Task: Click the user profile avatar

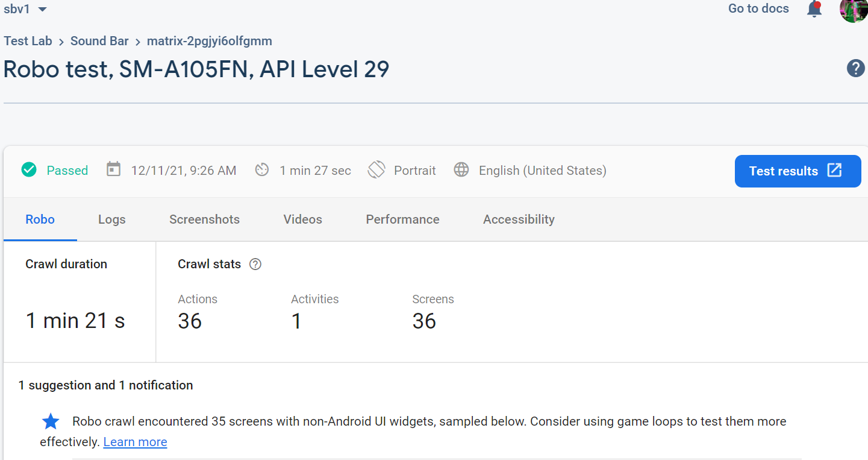Action: (x=854, y=11)
